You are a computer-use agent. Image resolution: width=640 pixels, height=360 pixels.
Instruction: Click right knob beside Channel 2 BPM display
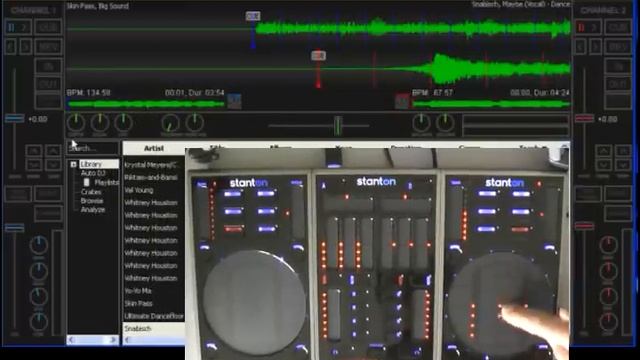pyautogui.click(x=445, y=123)
